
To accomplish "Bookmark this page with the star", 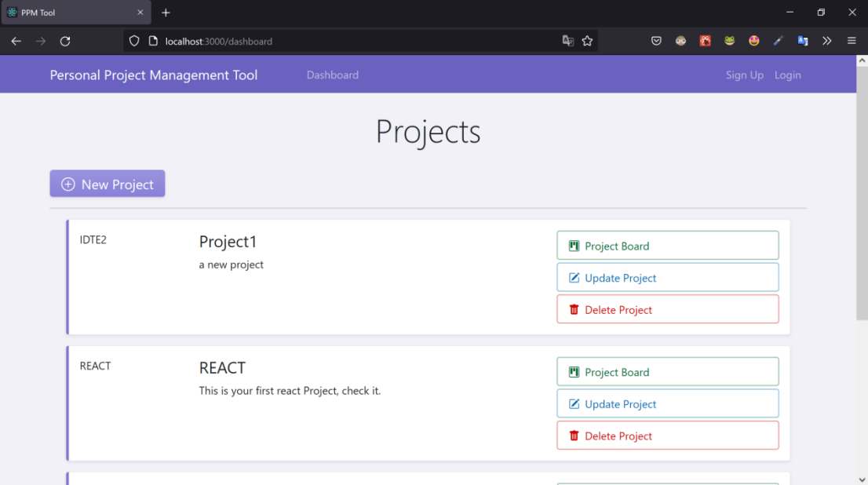I will (x=587, y=41).
